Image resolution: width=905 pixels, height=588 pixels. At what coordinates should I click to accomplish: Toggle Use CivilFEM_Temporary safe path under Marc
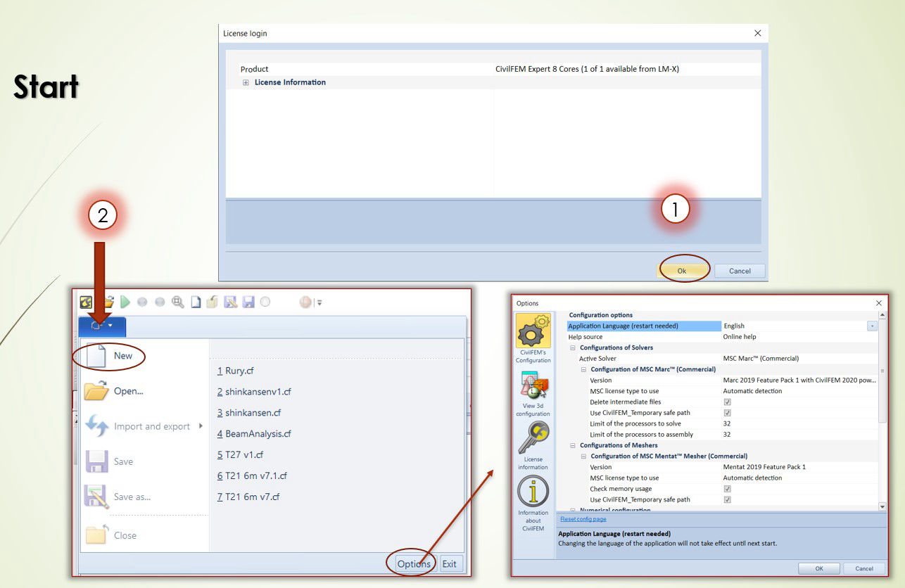tap(728, 413)
